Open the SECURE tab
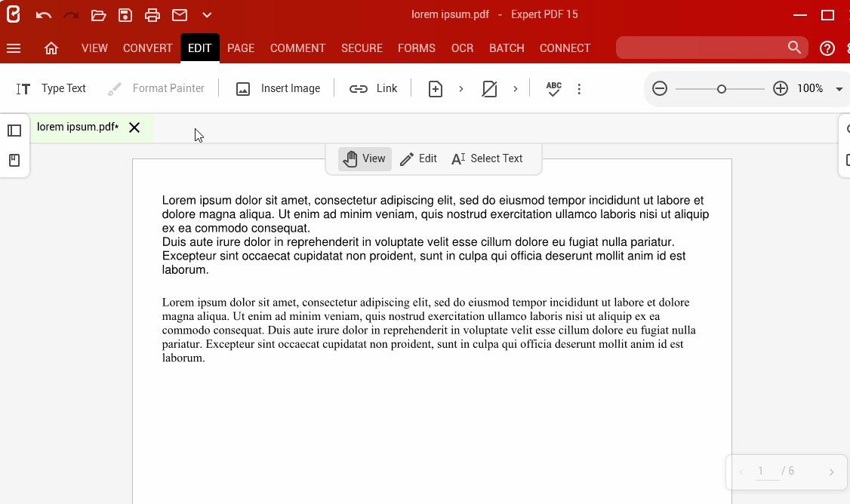 [362, 48]
